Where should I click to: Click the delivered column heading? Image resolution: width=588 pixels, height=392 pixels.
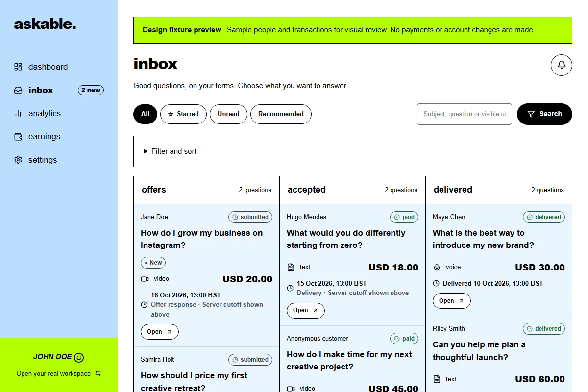pyautogui.click(x=453, y=190)
